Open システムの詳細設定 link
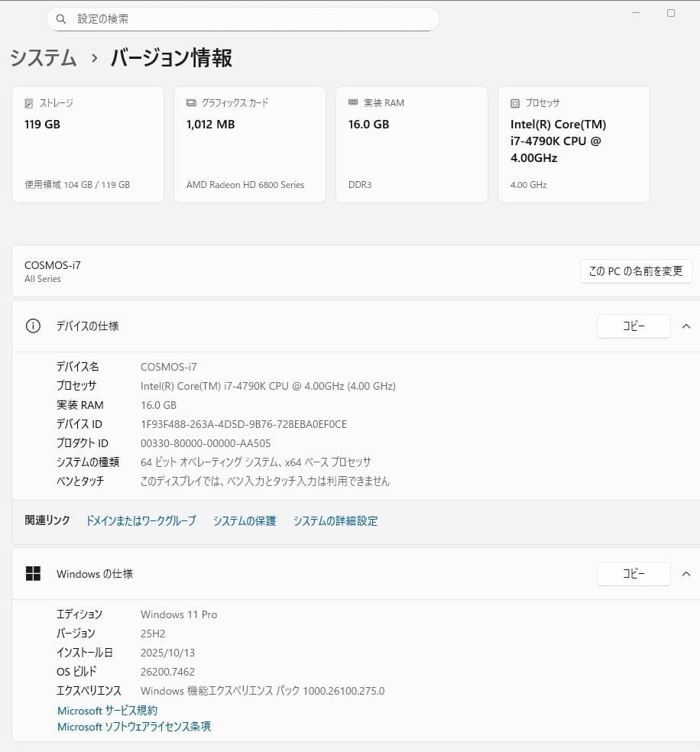This screenshot has width=700, height=752. (335, 521)
